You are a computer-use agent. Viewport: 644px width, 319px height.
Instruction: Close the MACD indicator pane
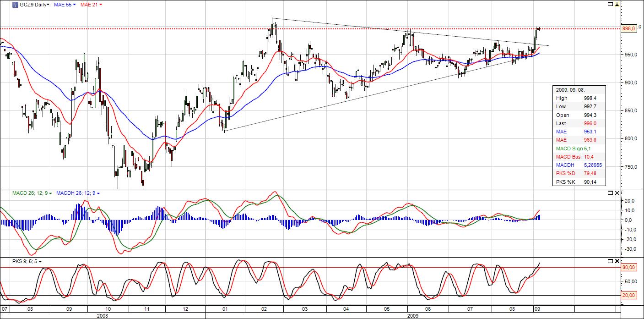(x=617, y=193)
